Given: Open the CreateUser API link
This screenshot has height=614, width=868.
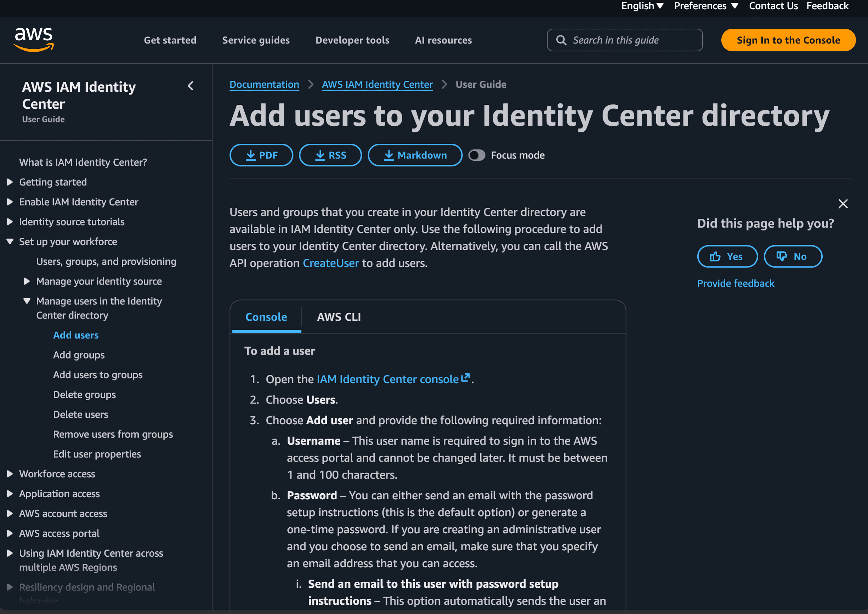Looking at the screenshot, I should coord(331,263).
